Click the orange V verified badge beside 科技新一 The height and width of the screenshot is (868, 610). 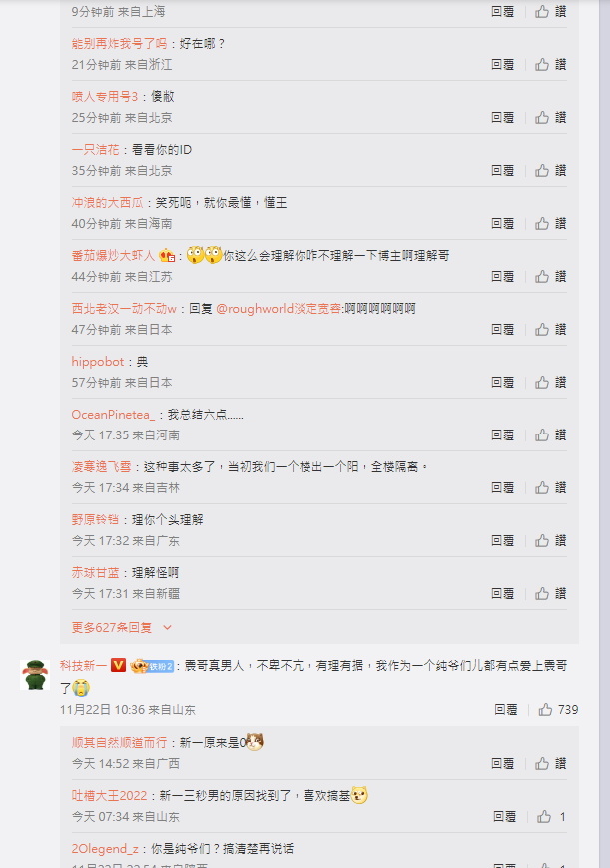[x=118, y=665]
